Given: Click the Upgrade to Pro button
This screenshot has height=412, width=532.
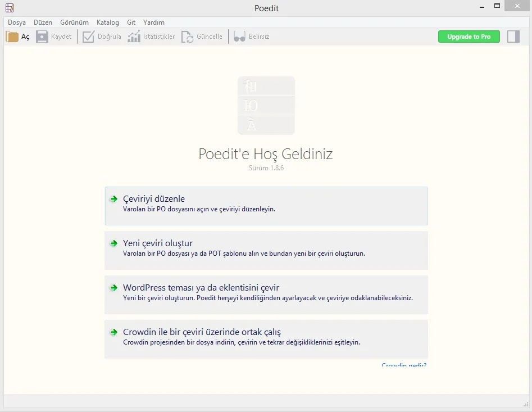Looking at the screenshot, I should pos(469,37).
